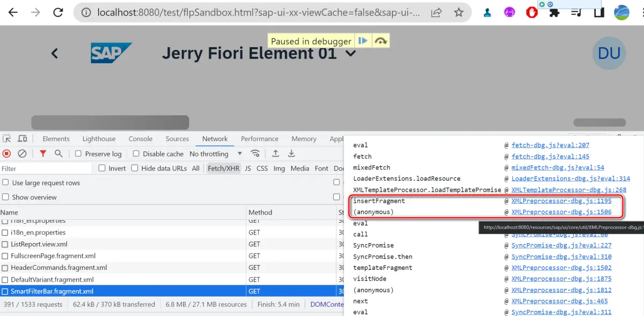644x316 pixels.
Task: Open the Chrome profile avatar
Action: click(x=621, y=12)
